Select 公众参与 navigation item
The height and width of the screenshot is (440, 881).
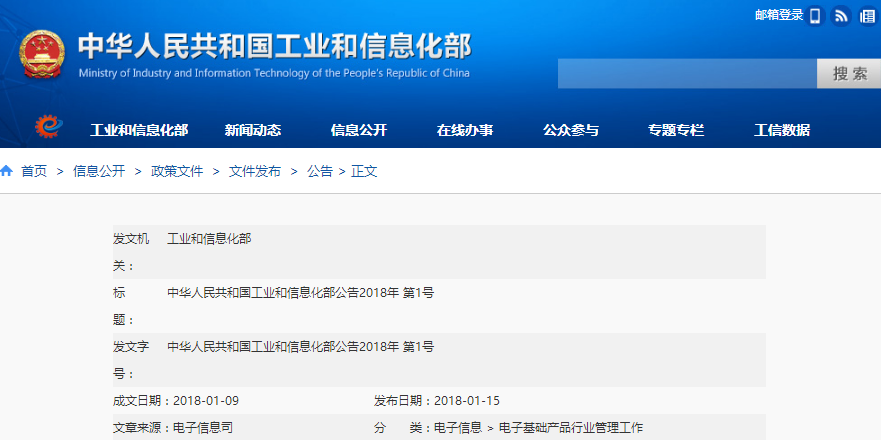tap(571, 130)
